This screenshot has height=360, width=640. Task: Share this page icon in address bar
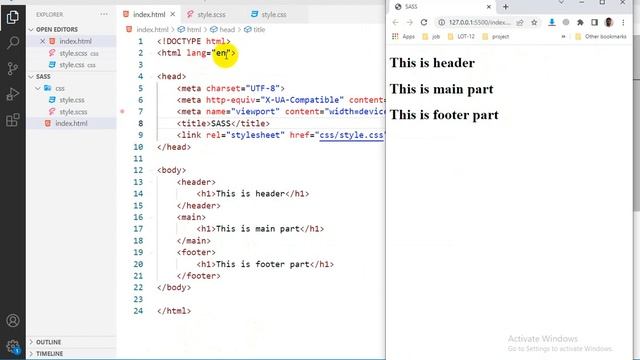520,22
